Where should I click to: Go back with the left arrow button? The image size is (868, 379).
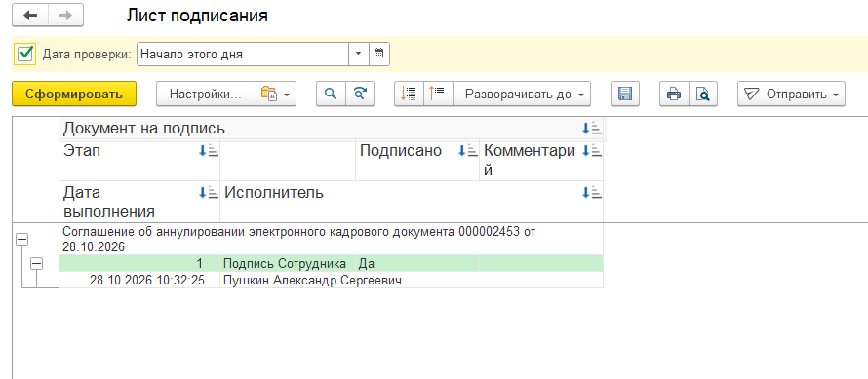pyautogui.click(x=30, y=16)
